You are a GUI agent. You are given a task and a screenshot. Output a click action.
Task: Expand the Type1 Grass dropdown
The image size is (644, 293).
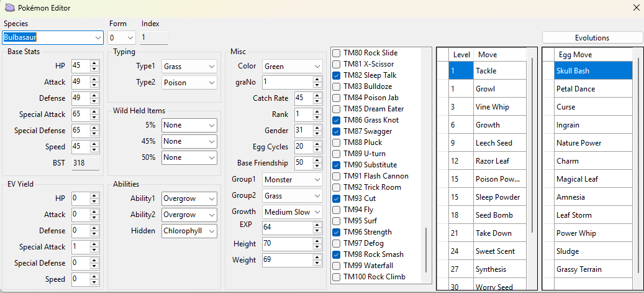[x=189, y=67]
